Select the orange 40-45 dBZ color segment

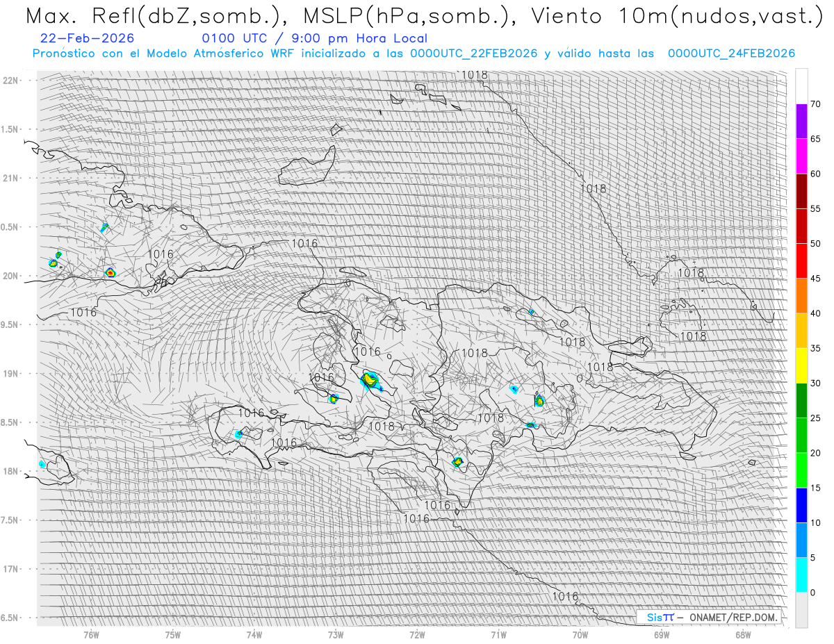[x=801, y=296]
